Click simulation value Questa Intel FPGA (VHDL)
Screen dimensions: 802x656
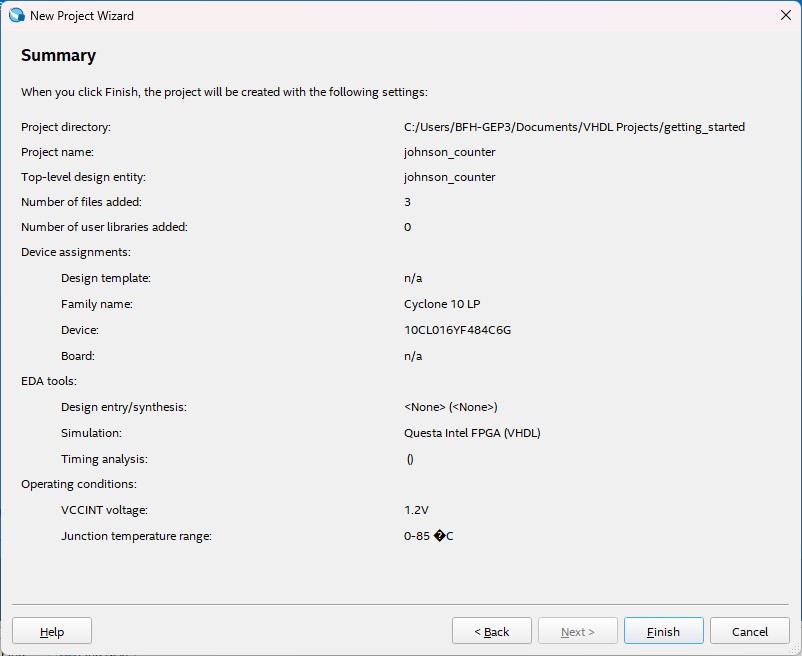(x=472, y=433)
